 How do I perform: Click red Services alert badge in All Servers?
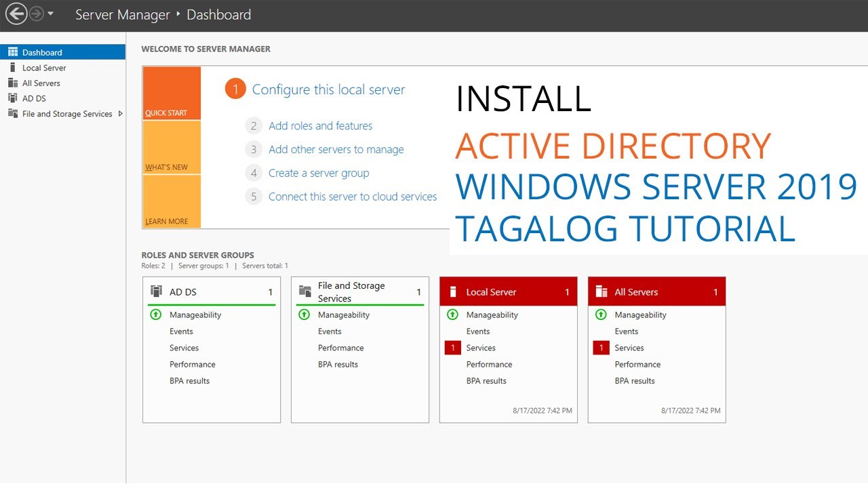pos(601,348)
